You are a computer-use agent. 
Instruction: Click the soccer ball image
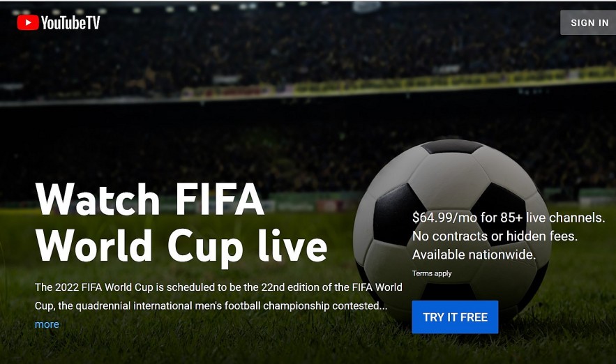pos(452,232)
